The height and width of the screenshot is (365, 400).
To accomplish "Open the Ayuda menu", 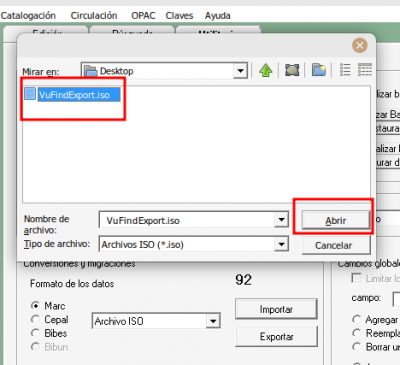I will pos(218,16).
